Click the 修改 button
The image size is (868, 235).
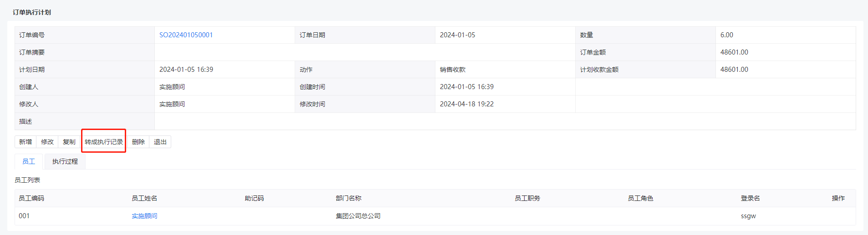[x=47, y=142]
